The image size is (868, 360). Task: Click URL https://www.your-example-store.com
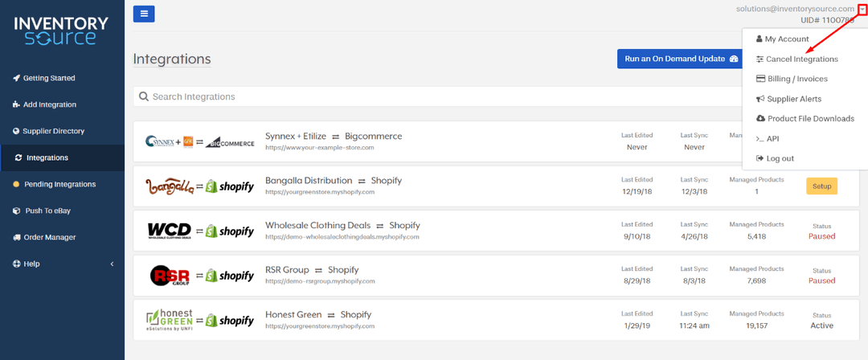319,148
